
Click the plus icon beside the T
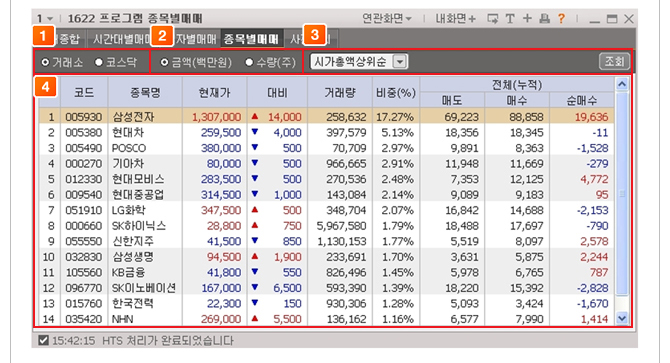click(527, 18)
